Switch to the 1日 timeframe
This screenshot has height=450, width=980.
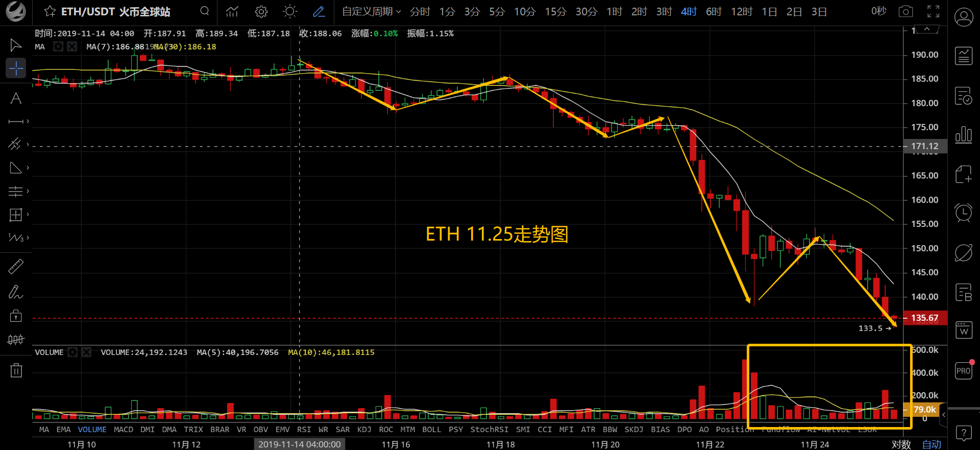pyautogui.click(x=769, y=11)
